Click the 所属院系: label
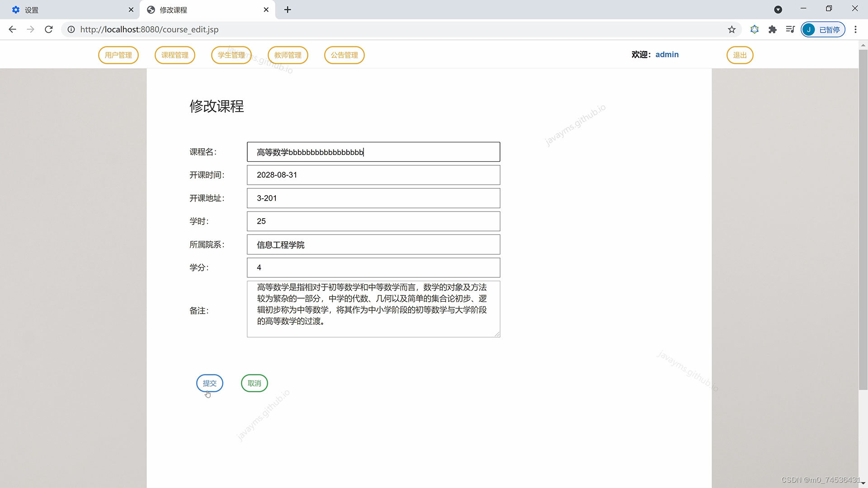868x488 pixels. 207,244
